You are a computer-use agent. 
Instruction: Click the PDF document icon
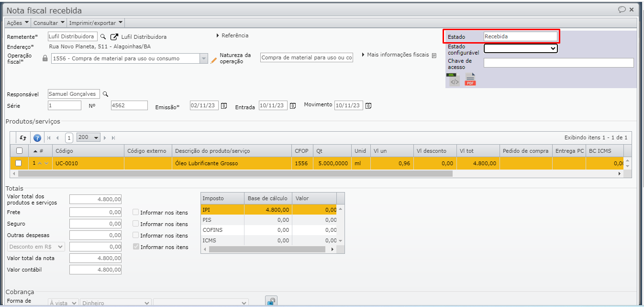point(471,80)
